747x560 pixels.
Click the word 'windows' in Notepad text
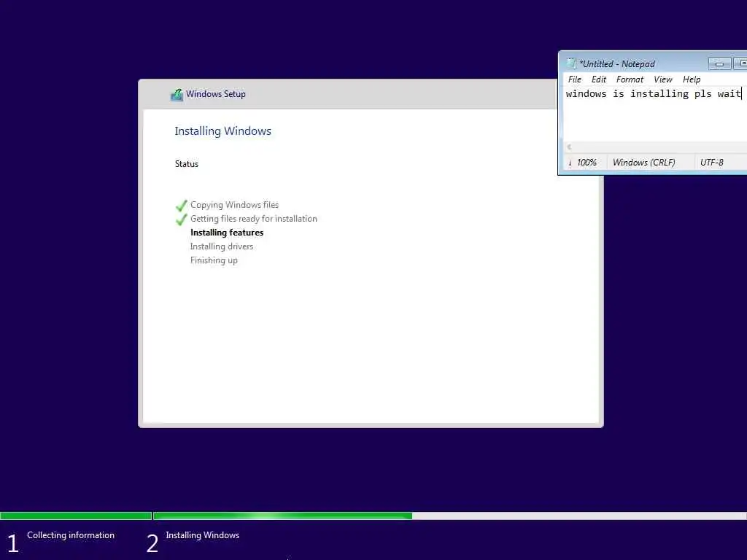pos(586,94)
